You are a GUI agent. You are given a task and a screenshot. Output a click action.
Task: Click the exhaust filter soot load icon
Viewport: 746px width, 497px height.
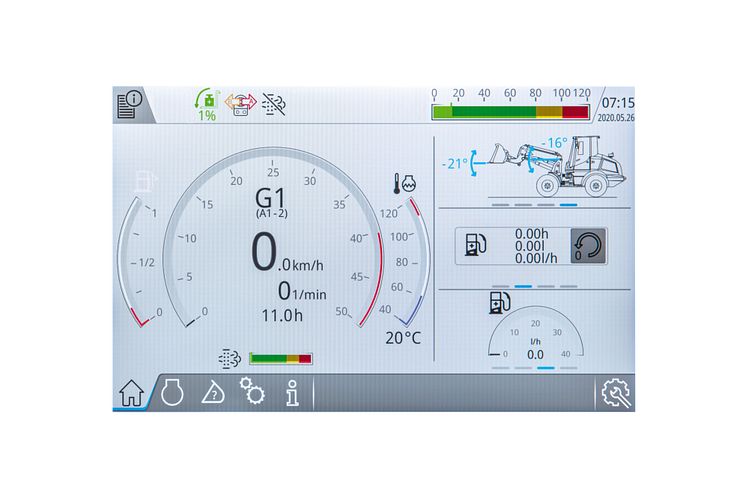point(232,358)
